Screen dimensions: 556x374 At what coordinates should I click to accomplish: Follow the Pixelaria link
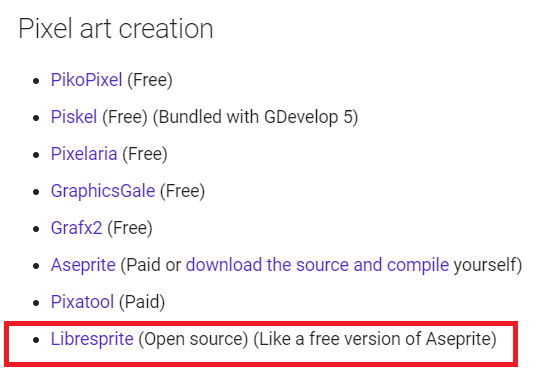[84, 153]
